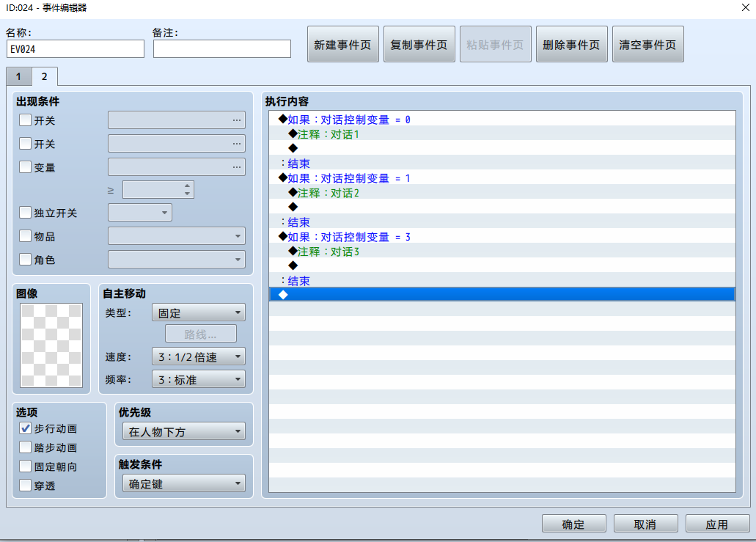This screenshot has width=756, height=542.
Task: Select the empty command line below 注释：对话3
Action: [x=502, y=265]
